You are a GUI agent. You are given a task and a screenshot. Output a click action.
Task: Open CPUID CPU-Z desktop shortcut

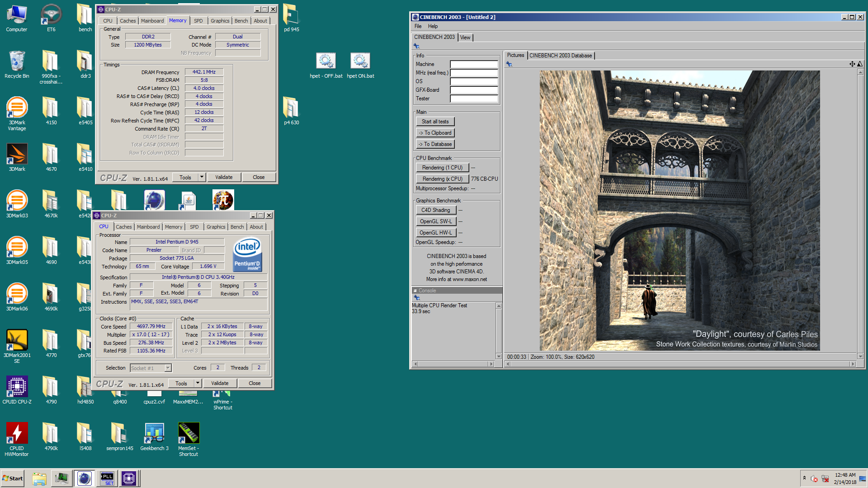coord(17,390)
